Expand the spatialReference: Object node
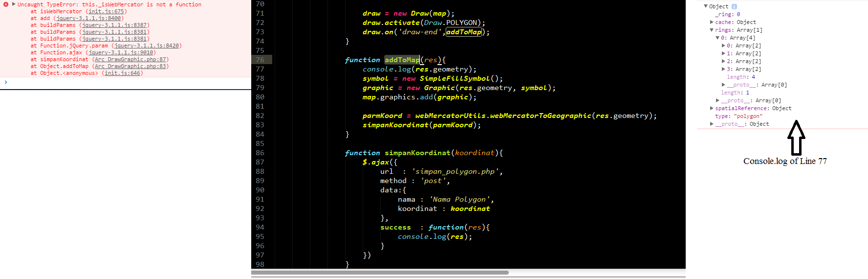This screenshot has width=868, height=279. point(712,108)
